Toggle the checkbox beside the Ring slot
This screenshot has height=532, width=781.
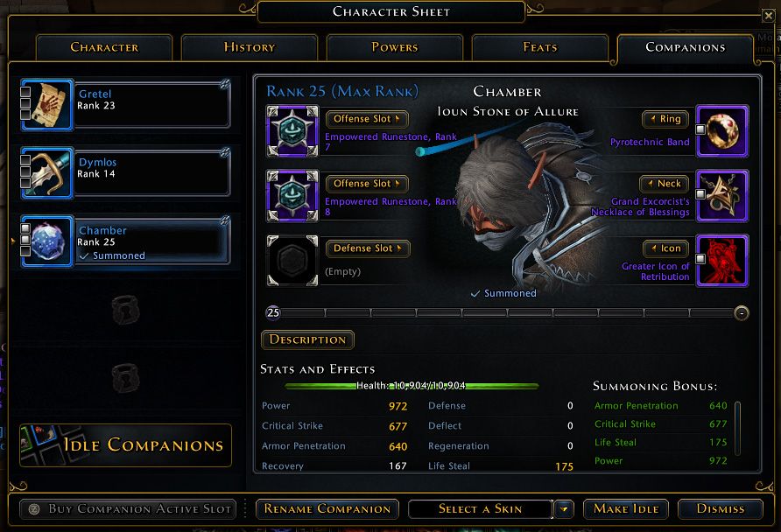[700, 129]
